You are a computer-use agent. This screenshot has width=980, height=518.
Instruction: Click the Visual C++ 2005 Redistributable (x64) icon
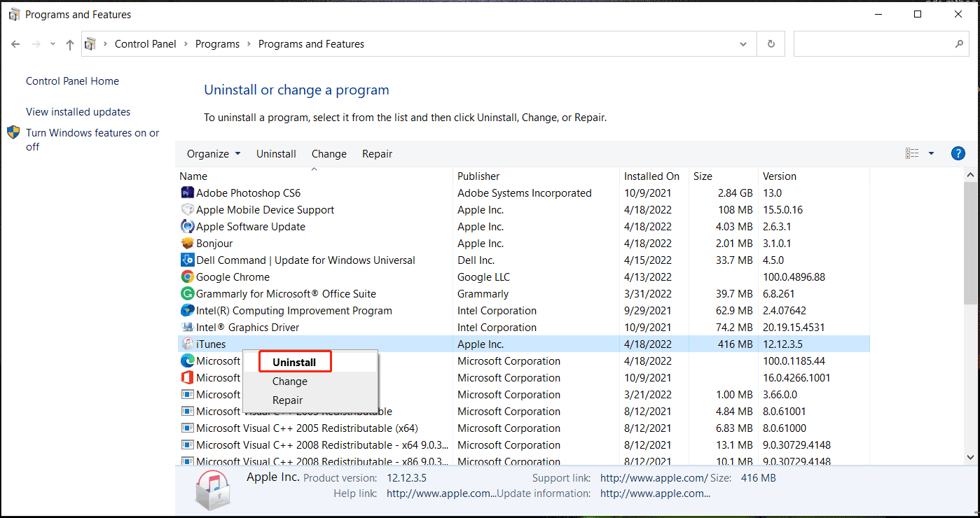coord(187,428)
